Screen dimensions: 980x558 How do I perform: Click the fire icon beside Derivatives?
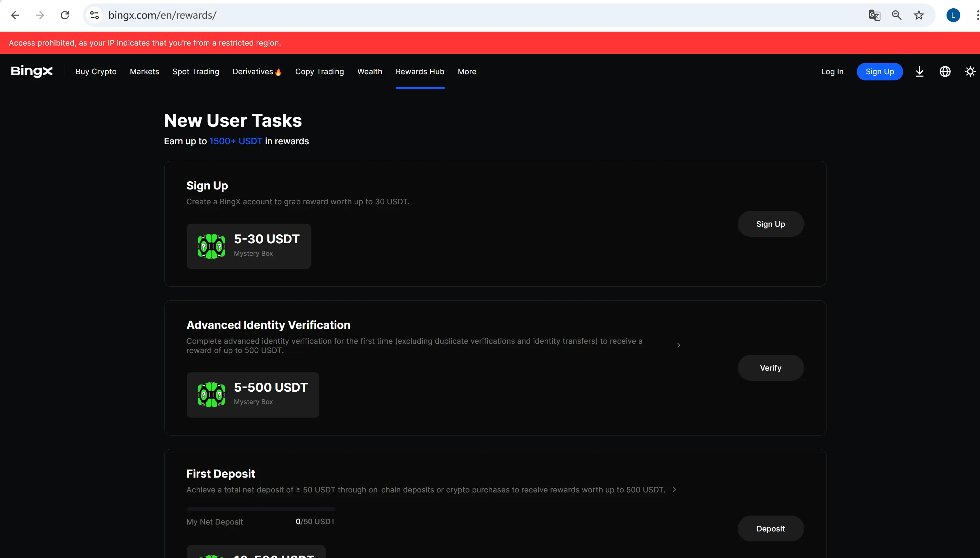tap(278, 72)
